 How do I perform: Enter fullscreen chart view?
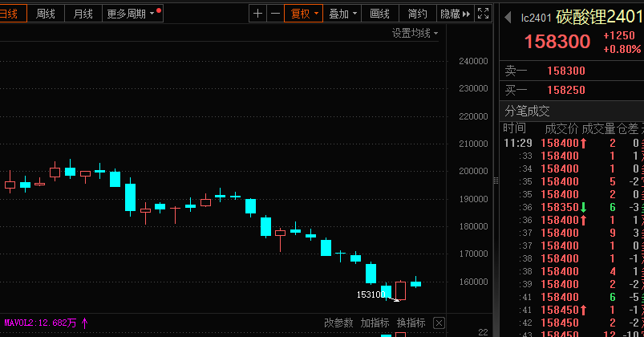point(483,14)
